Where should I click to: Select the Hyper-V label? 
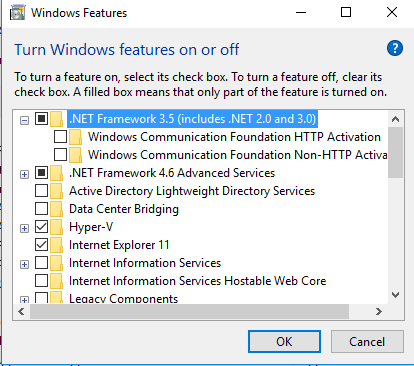tap(91, 227)
